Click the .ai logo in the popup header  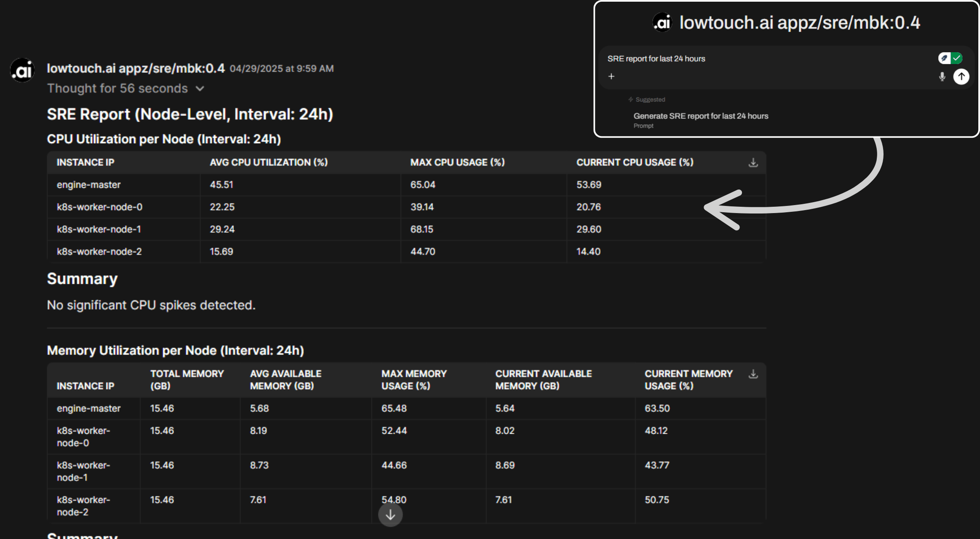pos(662,22)
